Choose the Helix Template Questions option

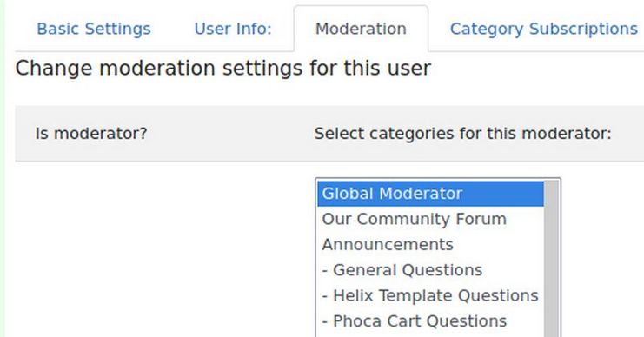[x=430, y=295]
